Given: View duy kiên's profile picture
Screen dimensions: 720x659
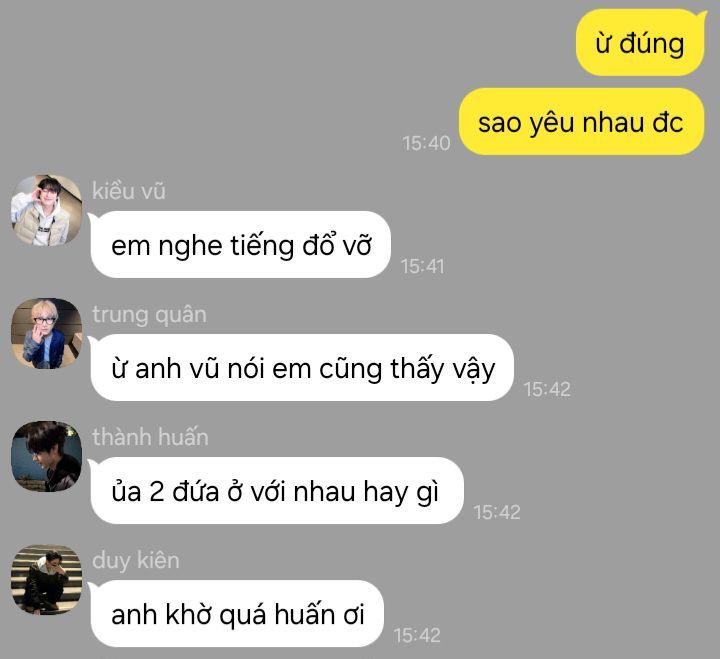Looking at the screenshot, I should (46, 580).
